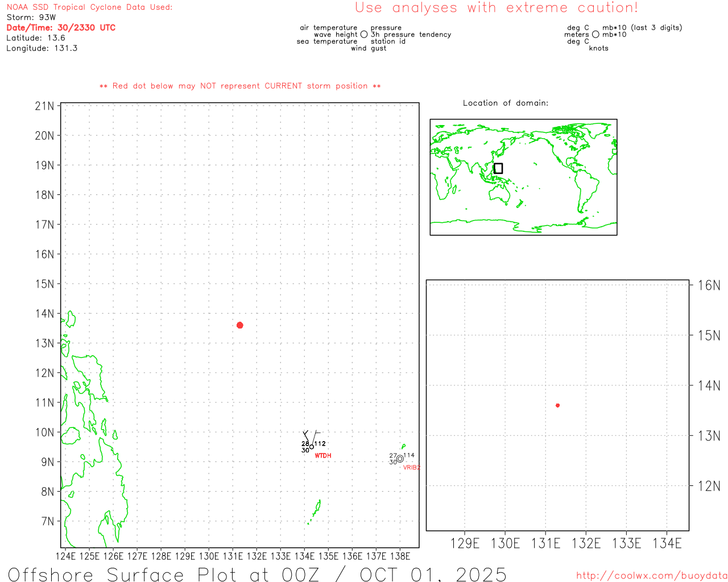
Task: Click the '136E' longitude axis label
Action: (352, 556)
